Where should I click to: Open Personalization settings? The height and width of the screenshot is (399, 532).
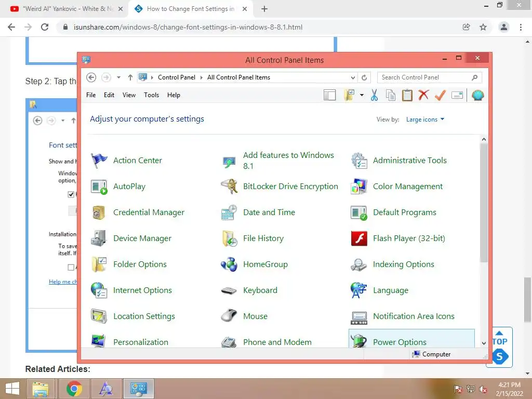coord(141,342)
